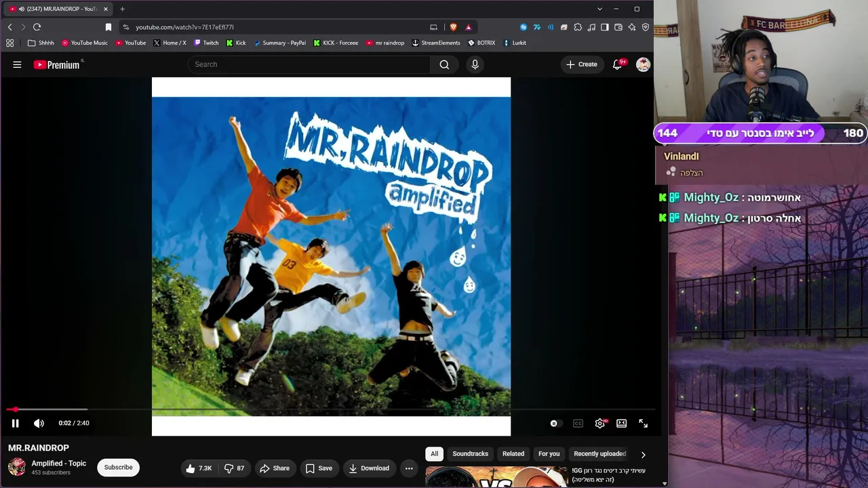Image resolution: width=868 pixels, height=488 pixels.
Task: Focus the YouTube search field
Action: click(309, 64)
